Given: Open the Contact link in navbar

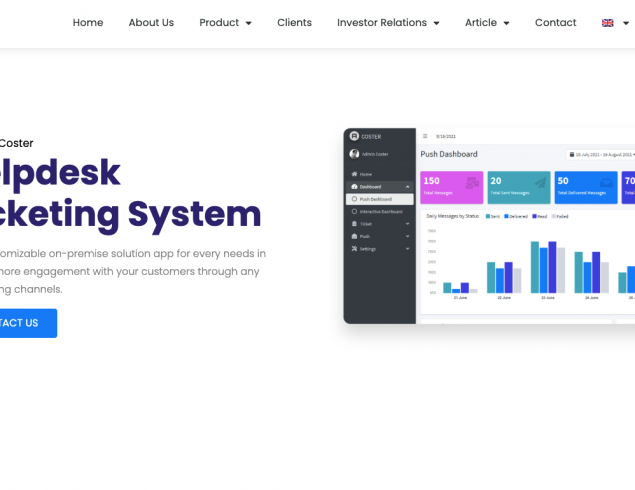Looking at the screenshot, I should [555, 23].
